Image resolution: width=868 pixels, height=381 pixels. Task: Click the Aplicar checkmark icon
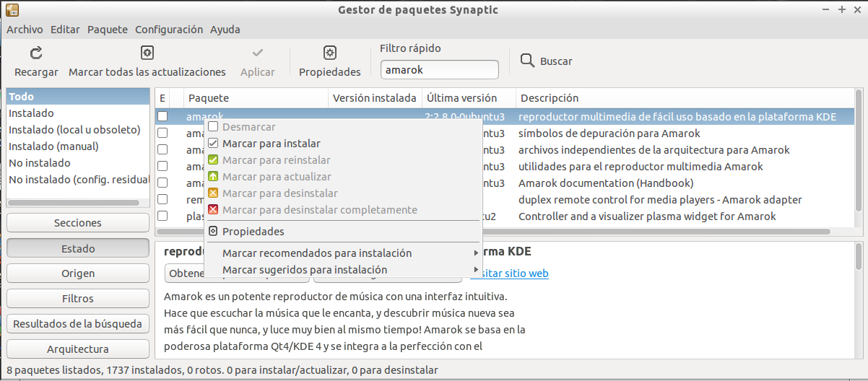pyautogui.click(x=258, y=53)
